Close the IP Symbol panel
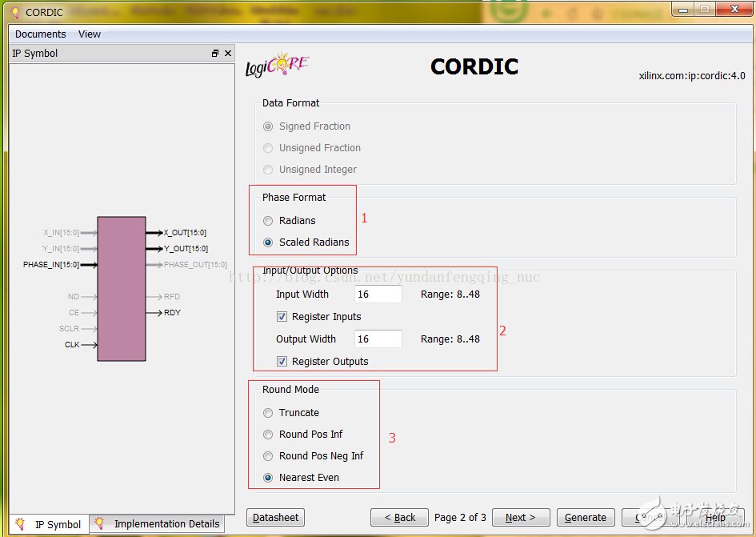The height and width of the screenshot is (537, 756). (x=227, y=53)
